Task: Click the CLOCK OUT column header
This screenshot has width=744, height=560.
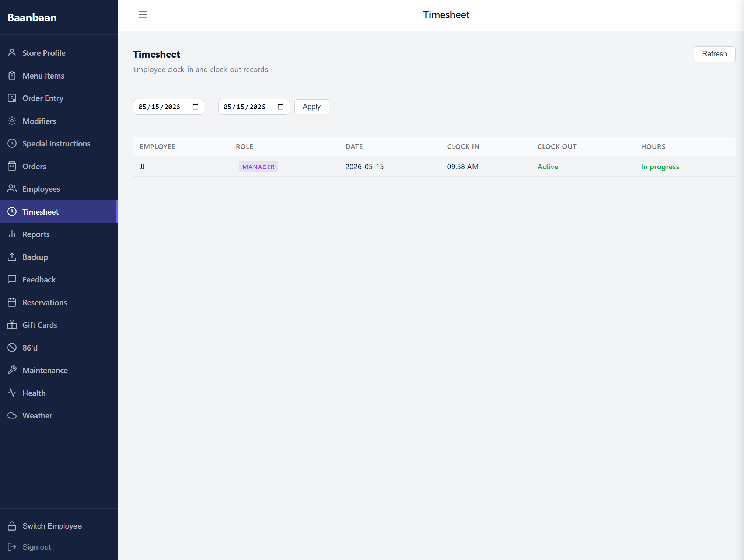Action: pos(557,146)
